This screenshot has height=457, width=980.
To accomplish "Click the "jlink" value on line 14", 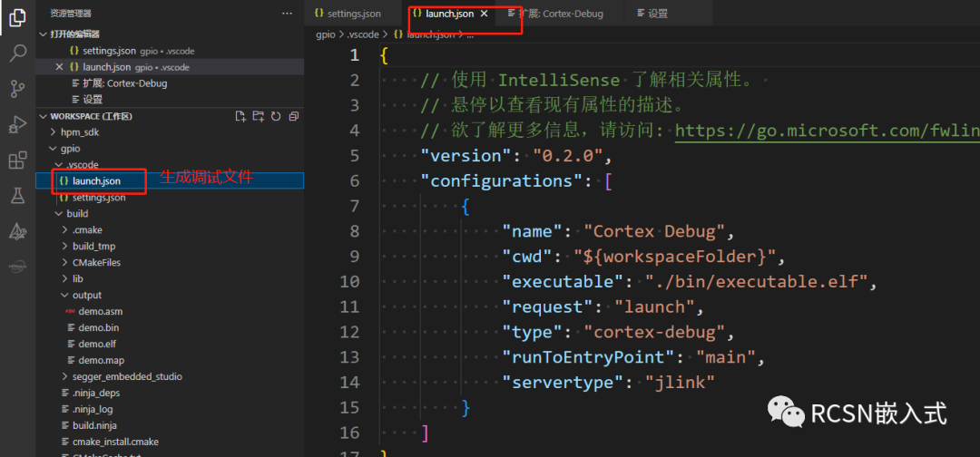I will click(x=680, y=382).
